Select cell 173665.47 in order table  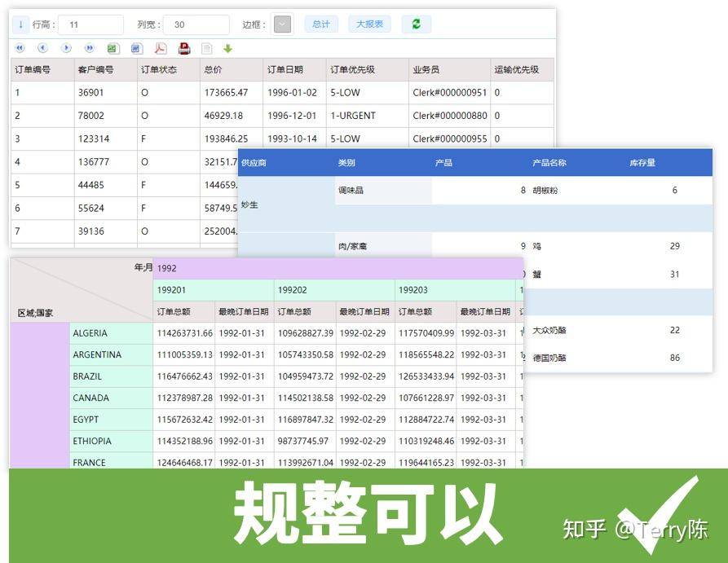click(x=232, y=92)
